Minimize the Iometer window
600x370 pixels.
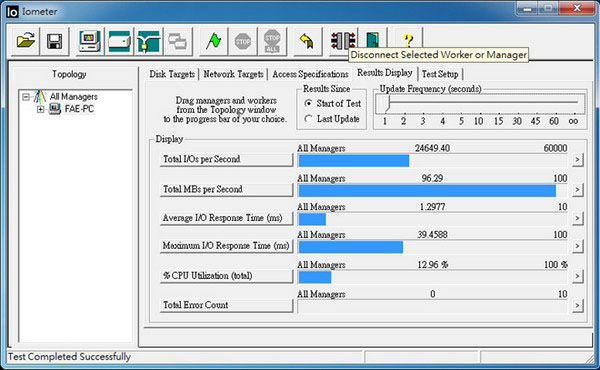pyautogui.click(x=528, y=8)
